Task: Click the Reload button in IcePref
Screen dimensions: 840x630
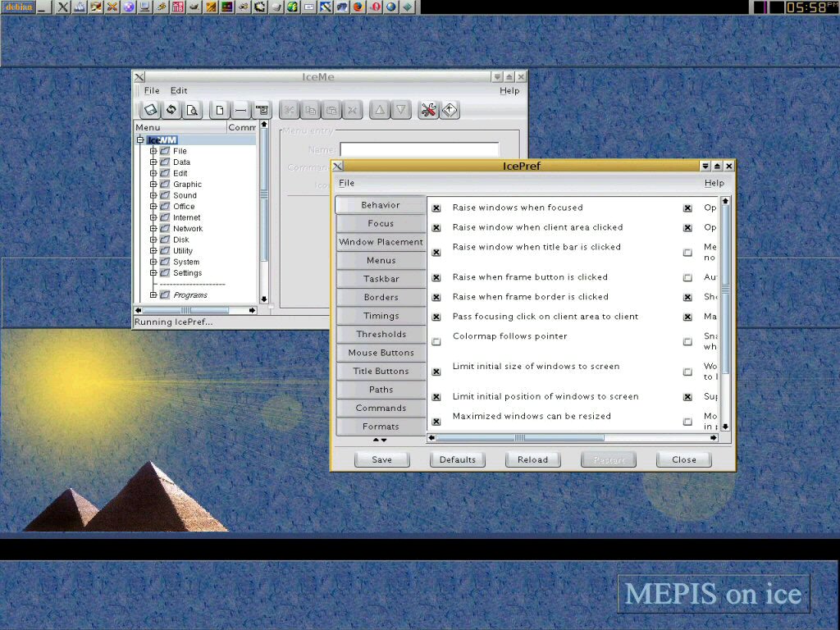Action: tap(532, 459)
